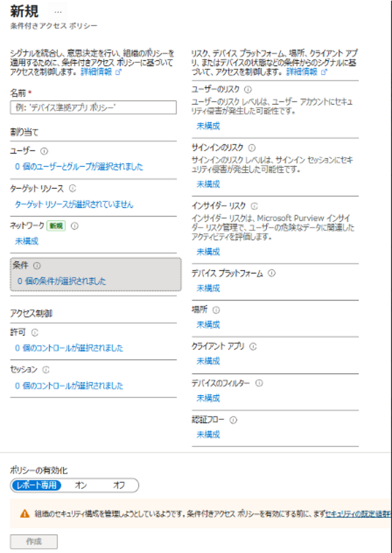Viewport: 392px width, 553px height.
Task: Click the info icon beside クライアント アプリ
Action: 253,346
